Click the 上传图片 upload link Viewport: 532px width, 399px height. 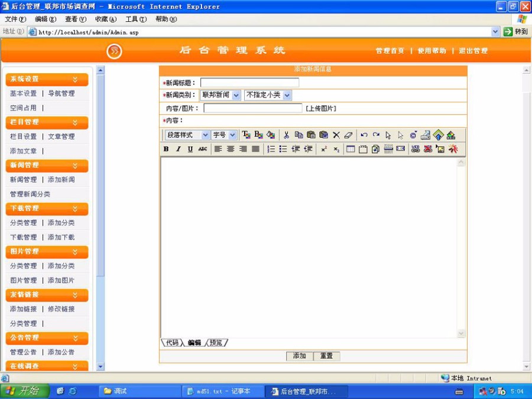click(x=321, y=109)
